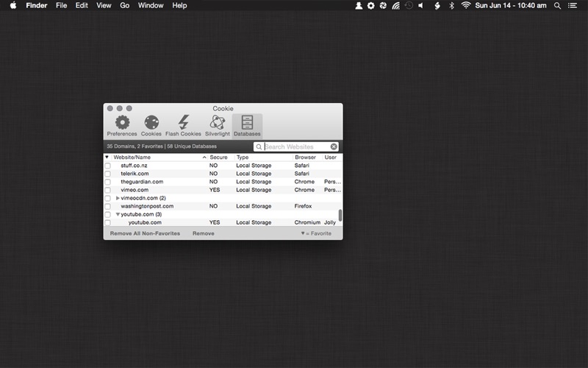Screen dimensions: 588x368
Task: Open the Silverlight section
Action: 218,123
